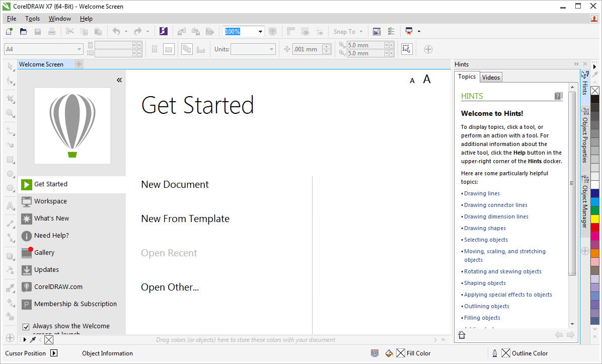Screen dimensions: 602x364
Task: Open the Options icon in toolbar
Action: pyautogui.click(x=391, y=32)
